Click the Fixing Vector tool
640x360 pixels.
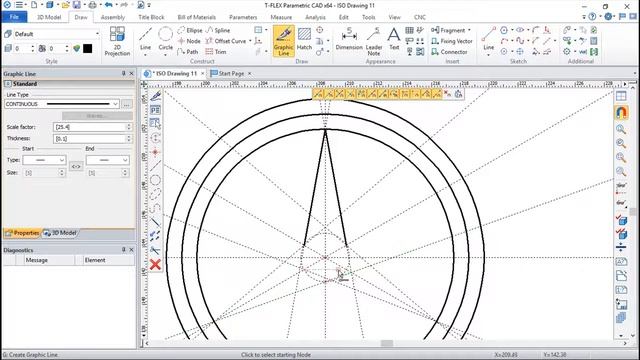452,41
